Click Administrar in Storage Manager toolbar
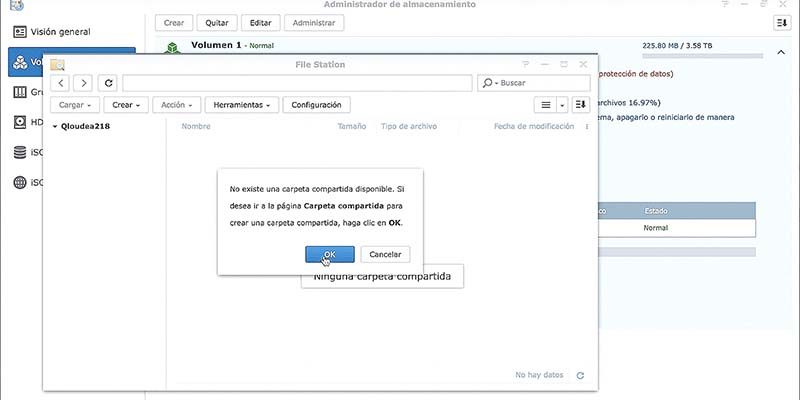This screenshot has width=800, height=400. coord(314,23)
